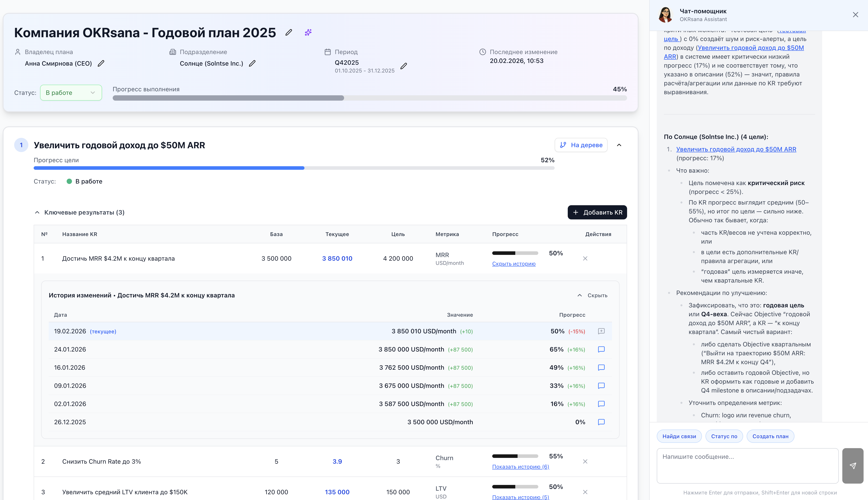Screen dimensions: 868x500
Task: Choose Создать план suggestion chip
Action: tap(770, 436)
